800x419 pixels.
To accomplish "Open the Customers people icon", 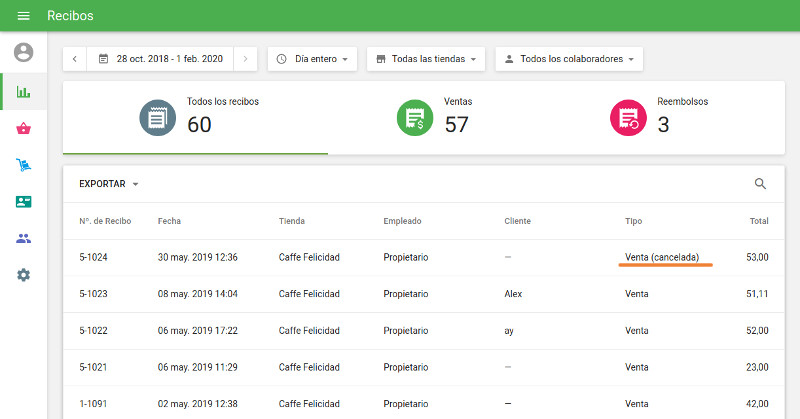I will [x=24, y=238].
